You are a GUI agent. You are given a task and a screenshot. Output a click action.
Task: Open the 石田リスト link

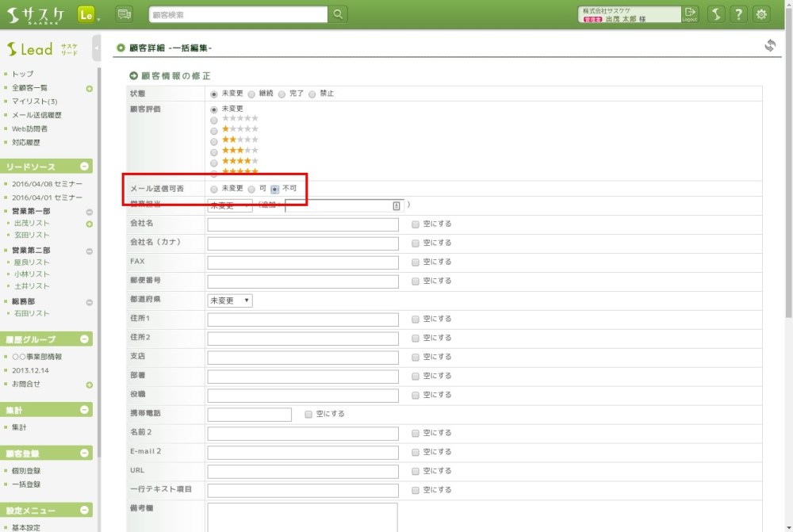(32, 313)
